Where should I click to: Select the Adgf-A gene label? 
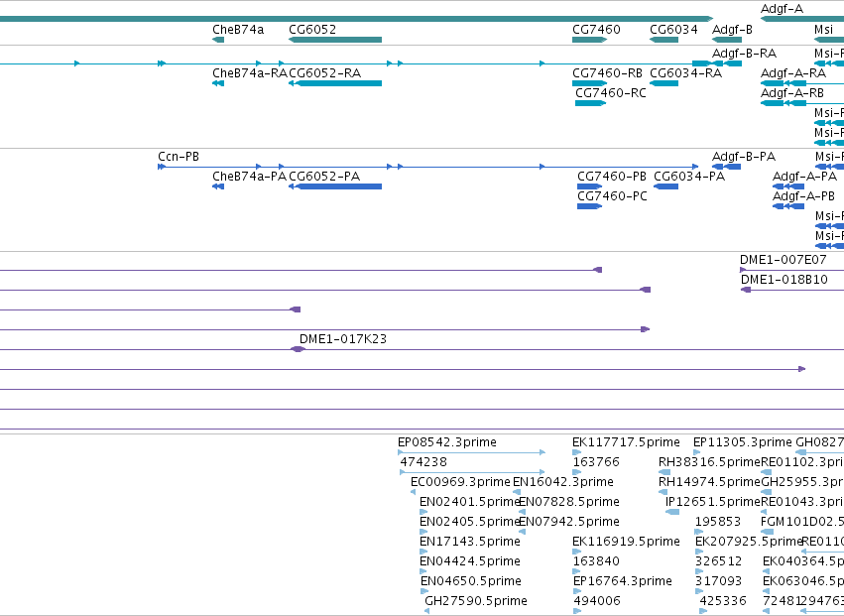point(782,9)
